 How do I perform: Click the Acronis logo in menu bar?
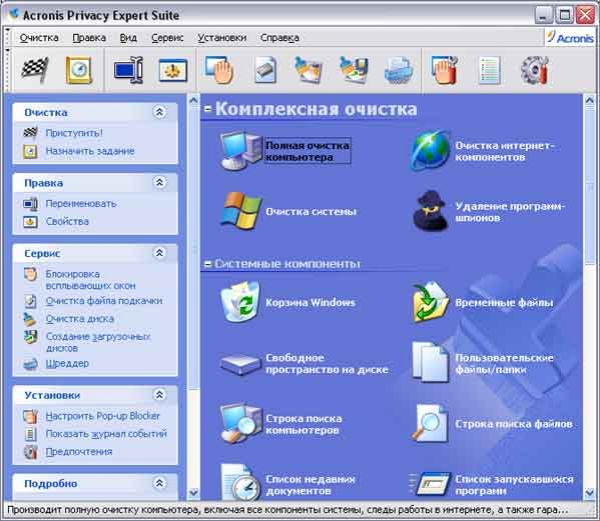pos(570,37)
